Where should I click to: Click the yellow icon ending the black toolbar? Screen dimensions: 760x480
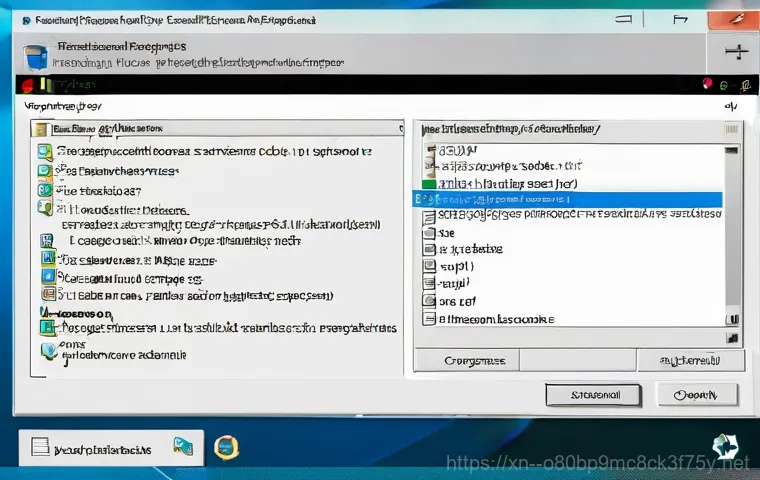click(x=745, y=86)
